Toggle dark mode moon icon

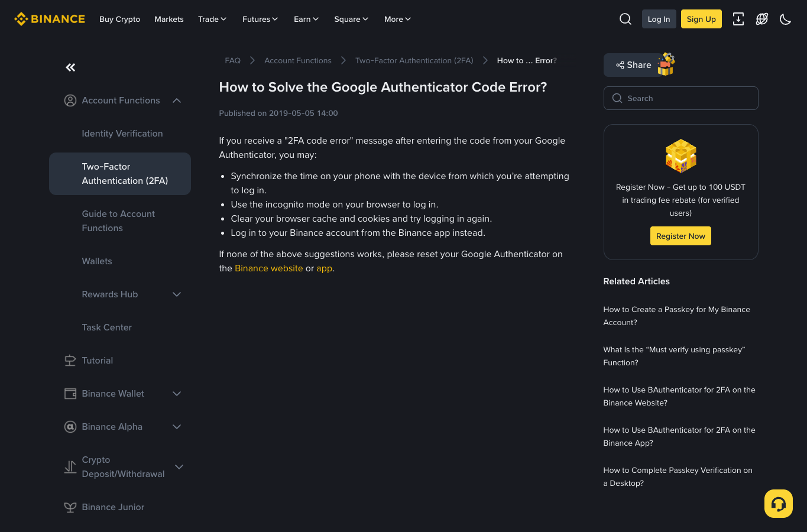coord(786,19)
